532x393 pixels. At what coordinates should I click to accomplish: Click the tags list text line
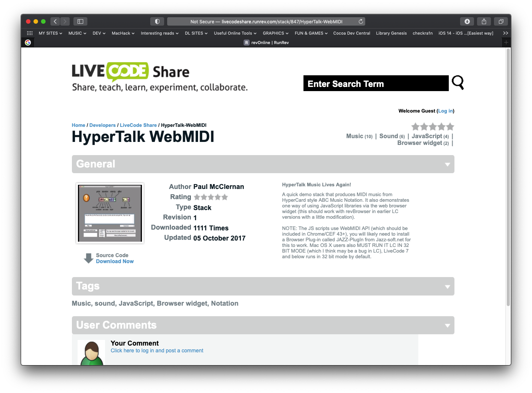click(155, 303)
